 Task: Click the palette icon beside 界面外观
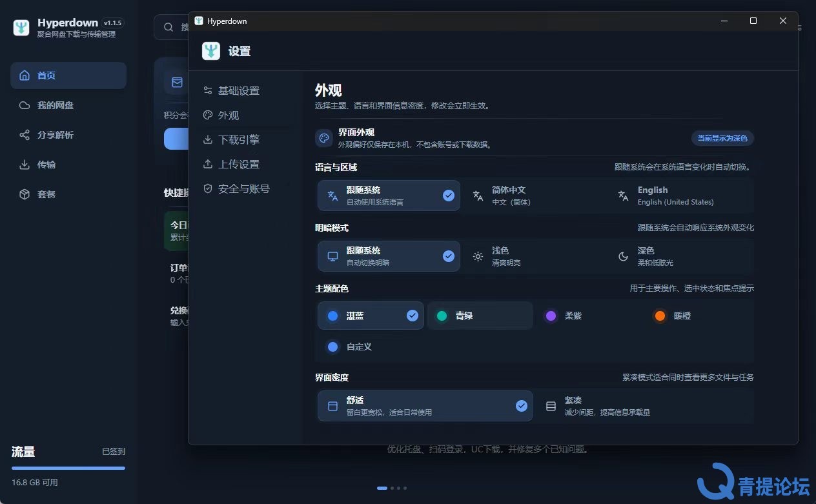coord(324,138)
